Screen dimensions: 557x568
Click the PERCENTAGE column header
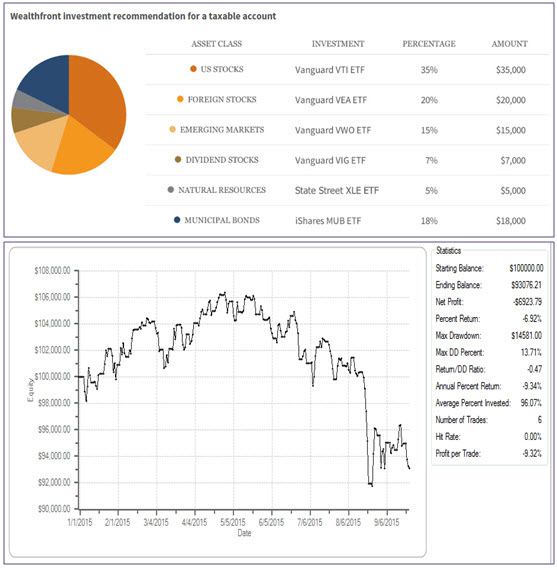click(429, 44)
